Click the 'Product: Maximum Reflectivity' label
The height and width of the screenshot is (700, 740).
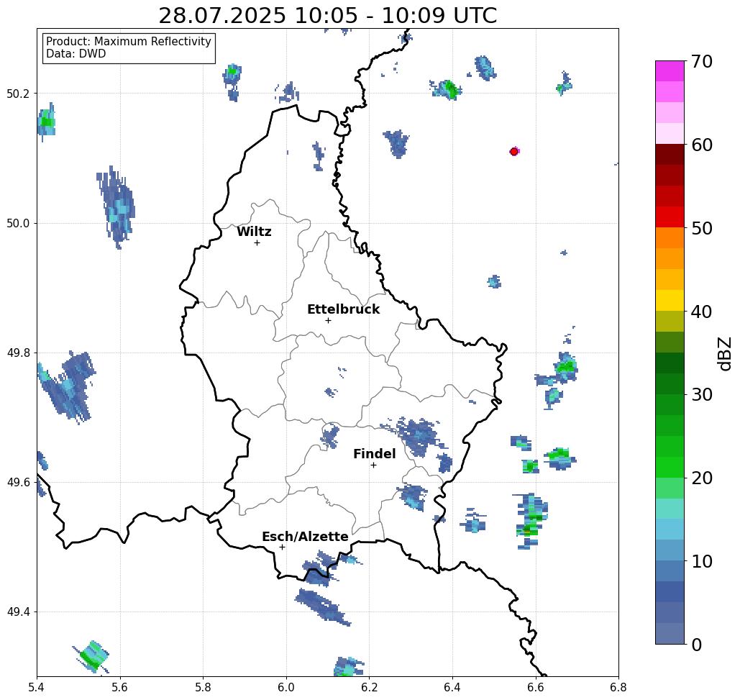(x=128, y=42)
